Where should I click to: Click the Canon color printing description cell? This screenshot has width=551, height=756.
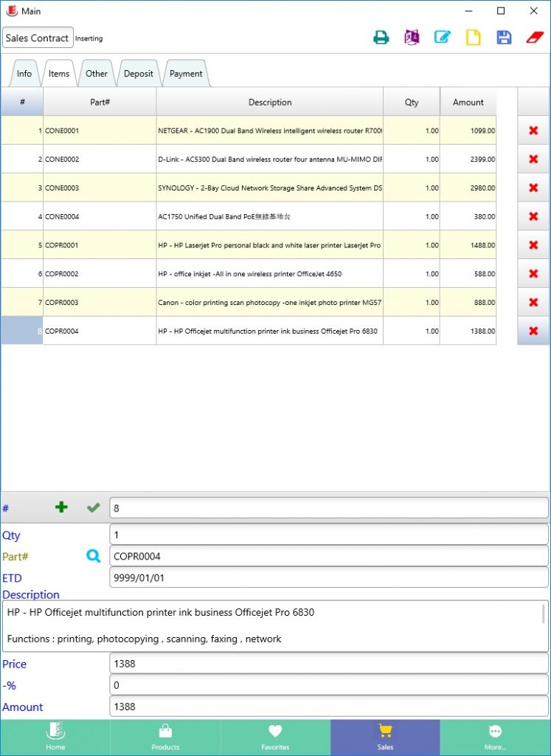tap(270, 302)
